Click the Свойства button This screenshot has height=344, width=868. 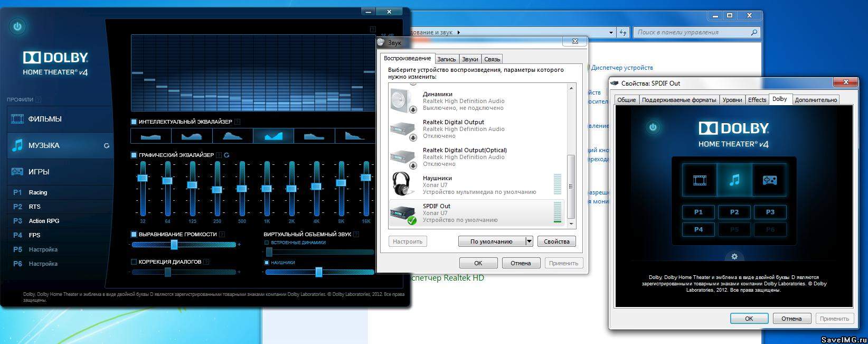point(556,241)
